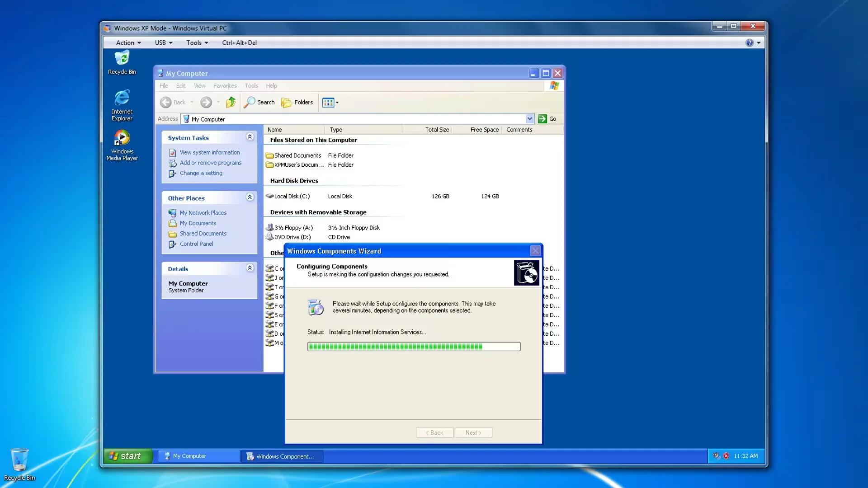Image resolution: width=868 pixels, height=488 pixels.
Task: Open Back button history dropdown arrow
Action: coord(192,102)
